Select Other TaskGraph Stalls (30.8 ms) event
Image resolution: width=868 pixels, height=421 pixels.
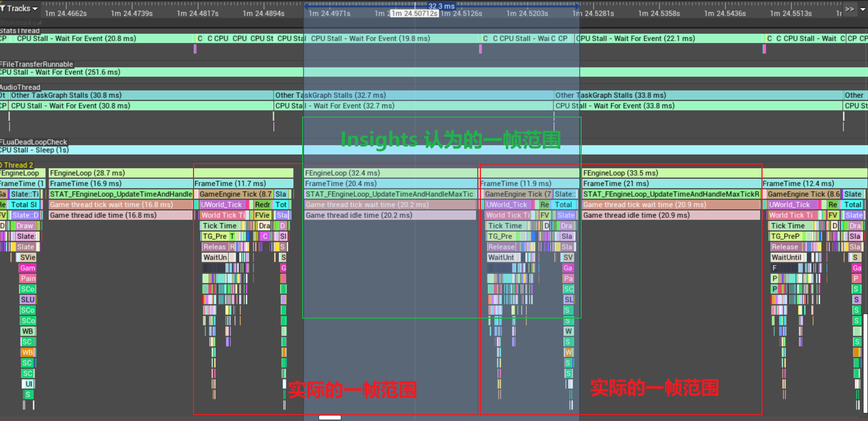(x=141, y=95)
